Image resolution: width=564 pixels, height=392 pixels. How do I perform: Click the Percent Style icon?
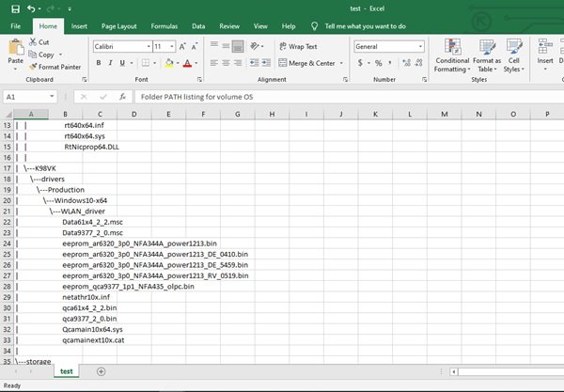click(379, 63)
